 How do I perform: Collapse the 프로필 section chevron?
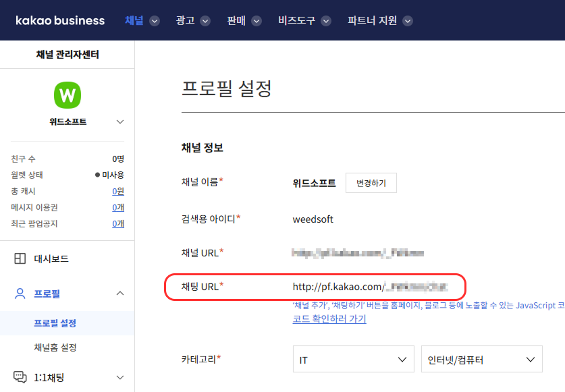point(120,293)
